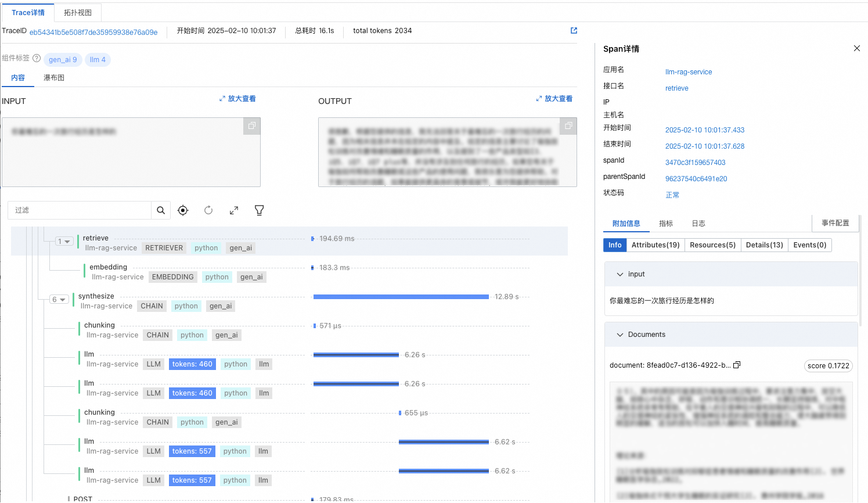Close the Span详情 panel

tap(857, 48)
